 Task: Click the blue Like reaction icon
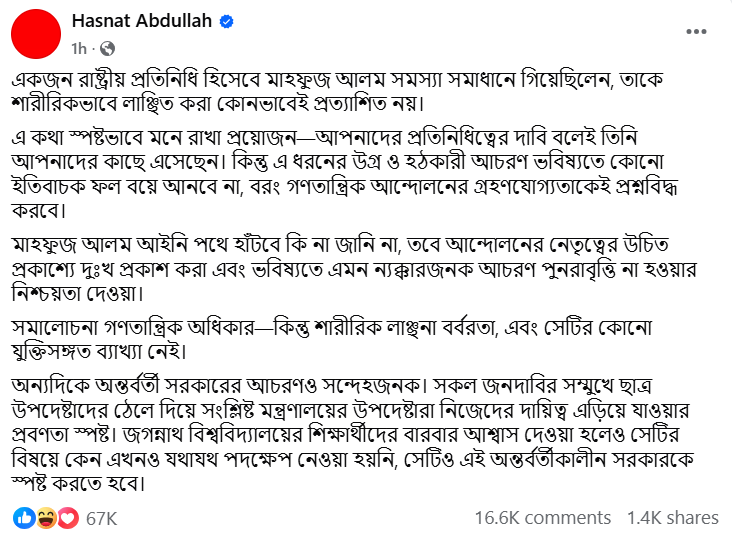tap(24, 518)
